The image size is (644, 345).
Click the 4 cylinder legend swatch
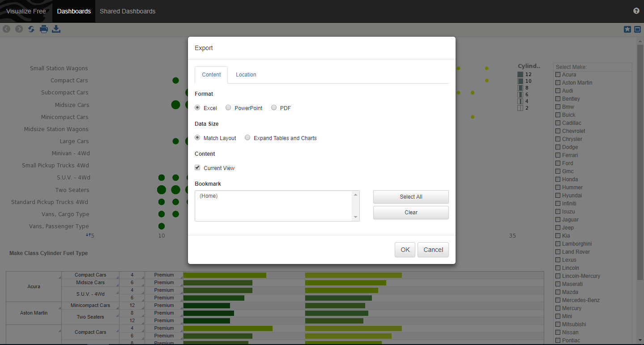click(x=520, y=101)
